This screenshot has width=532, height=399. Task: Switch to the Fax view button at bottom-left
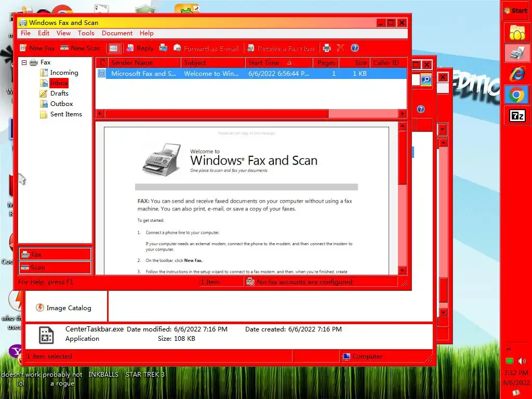(x=55, y=255)
